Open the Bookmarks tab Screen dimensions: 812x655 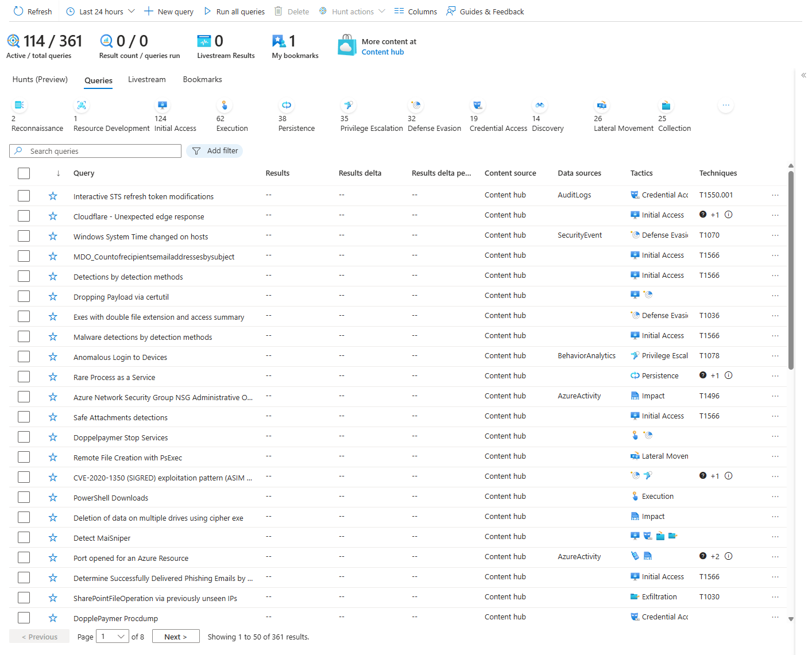tap(202, 79)
